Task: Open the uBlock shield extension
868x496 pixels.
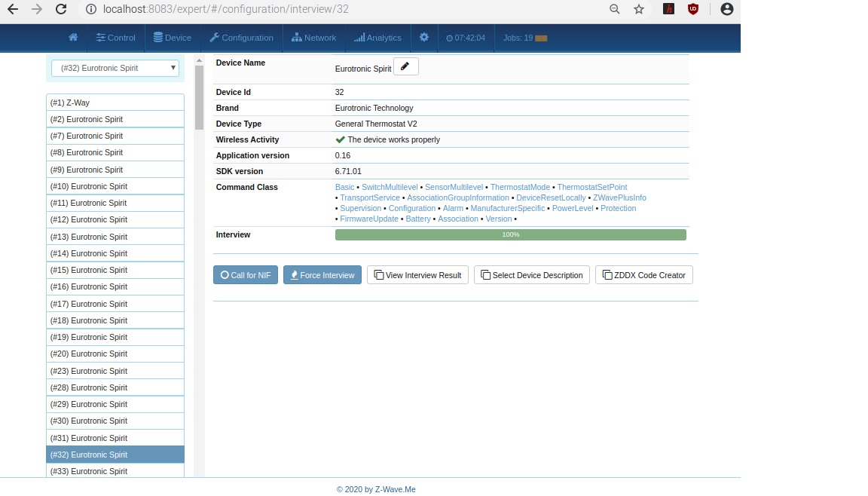Action: click(693, 9)
